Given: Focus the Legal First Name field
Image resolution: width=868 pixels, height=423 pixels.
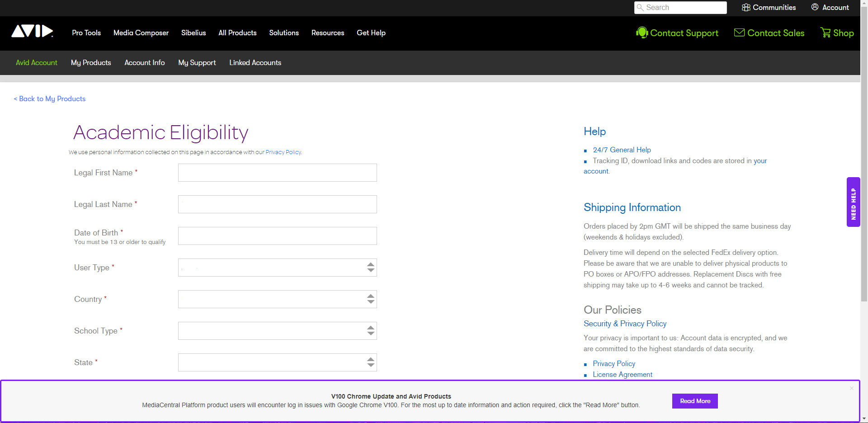Looking at the screenshot, I should coord(278,173).
